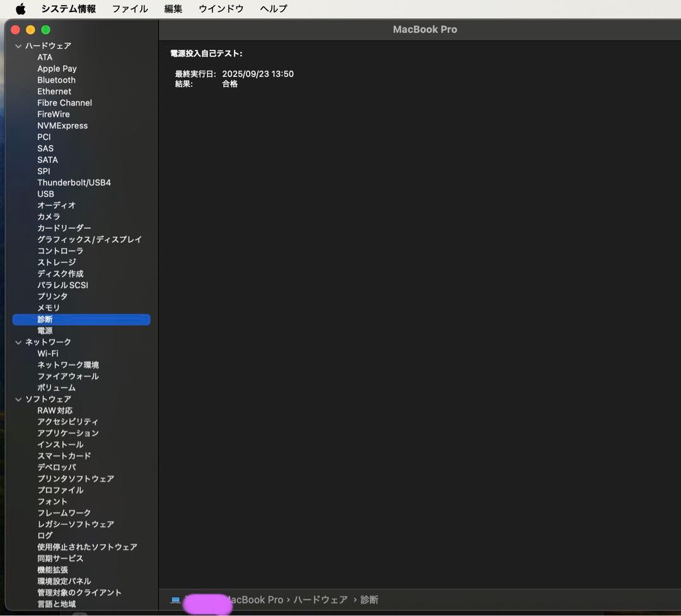Select アプリケーション under ソフトウェア
The image size is (681, 616).
point(67,433)
